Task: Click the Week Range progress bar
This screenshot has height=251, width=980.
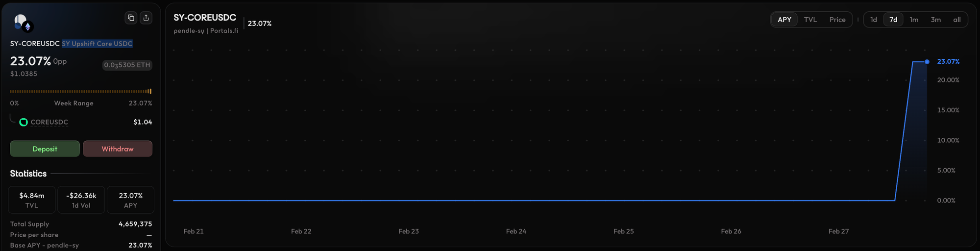Action: coord(81,91)
